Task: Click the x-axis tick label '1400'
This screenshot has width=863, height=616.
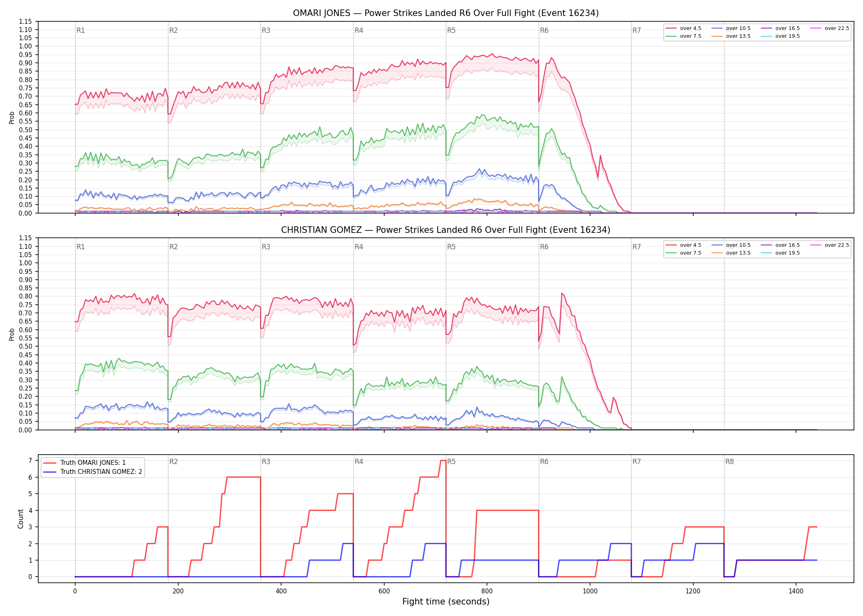Action: coord(796,591)
